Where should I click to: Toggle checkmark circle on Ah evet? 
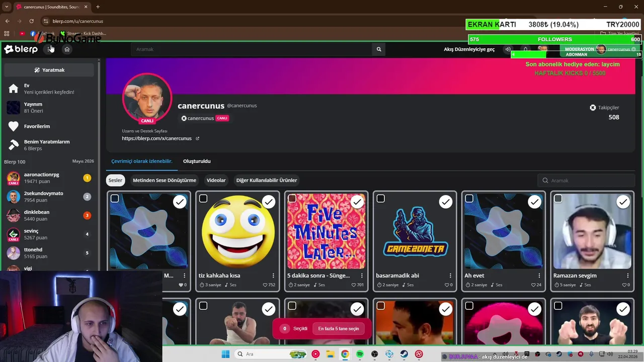pyautogui.click(x=534, y=202)
